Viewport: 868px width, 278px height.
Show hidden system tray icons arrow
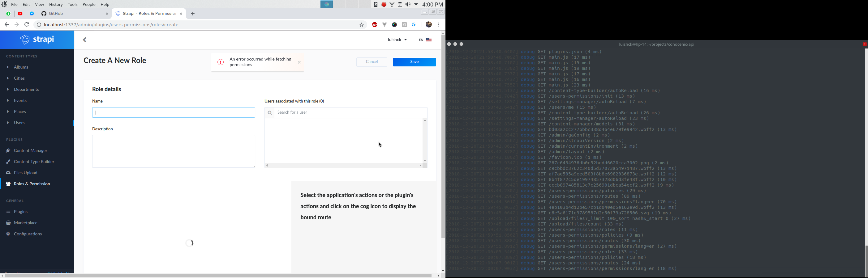click(x=416, y=5)
